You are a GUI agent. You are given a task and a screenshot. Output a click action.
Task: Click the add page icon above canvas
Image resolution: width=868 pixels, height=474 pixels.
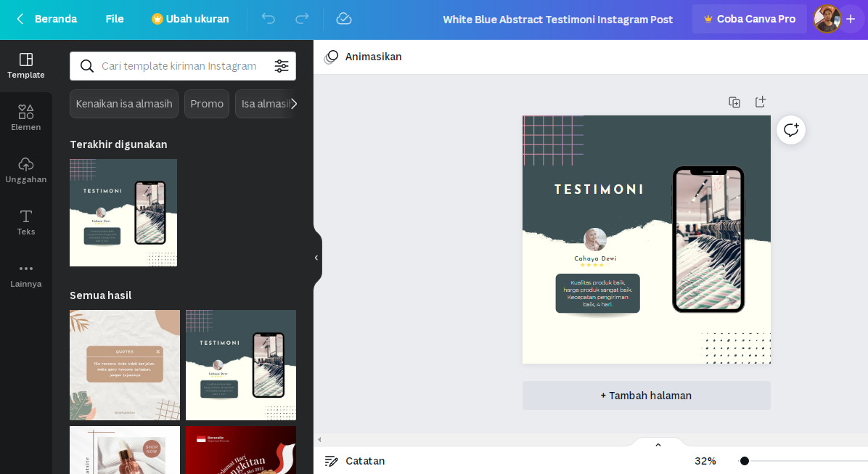tap(760, 102)
